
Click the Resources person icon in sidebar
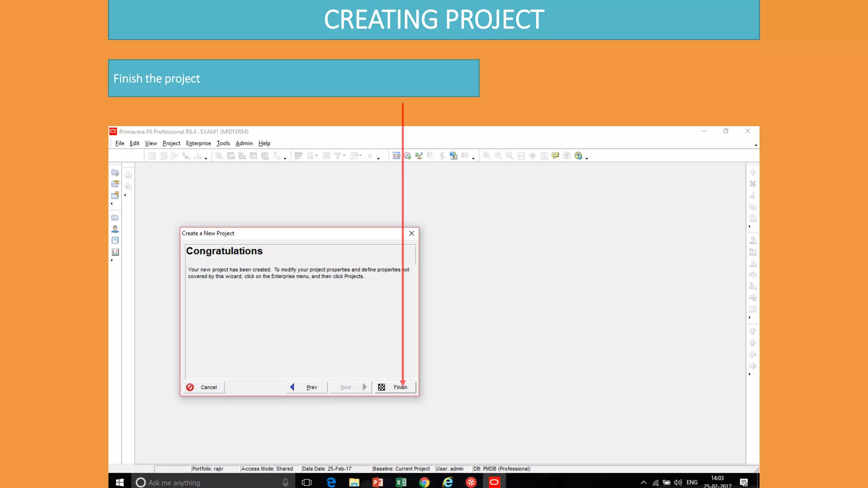[x=115, y=229]
